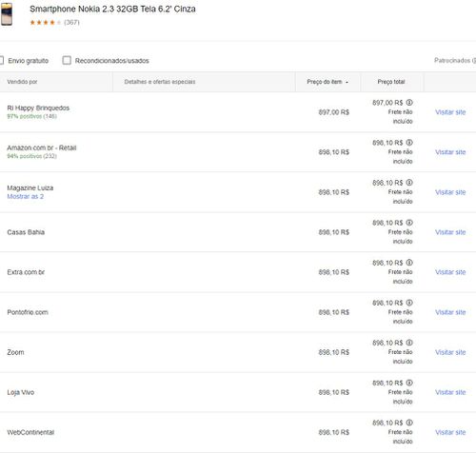The width and height of the screenshot is (476, 453).
Task: Sort by Preço total column header
Action: (x=391, y=82)
